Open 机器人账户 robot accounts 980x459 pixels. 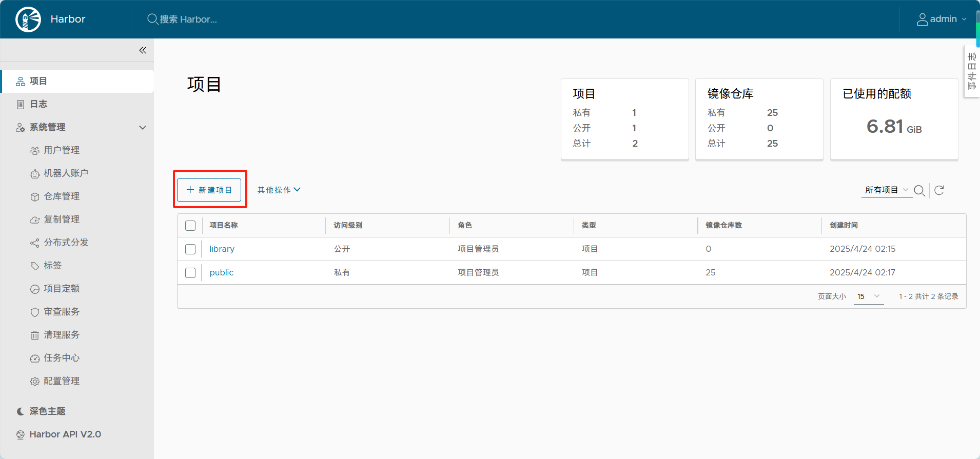coord(66,173)
